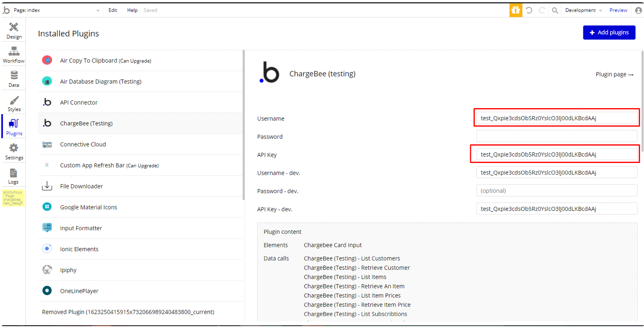Open the Styles tab icon
644x333 pixels.
14,100
